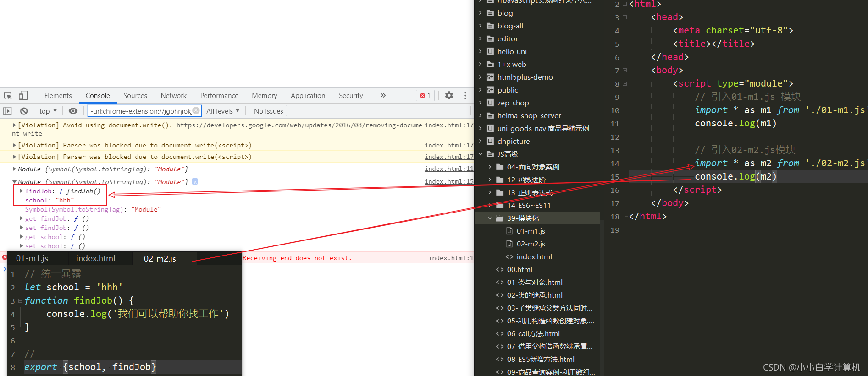Open index.html:1 error source link
868x376 pixels.
click(451, 258)
